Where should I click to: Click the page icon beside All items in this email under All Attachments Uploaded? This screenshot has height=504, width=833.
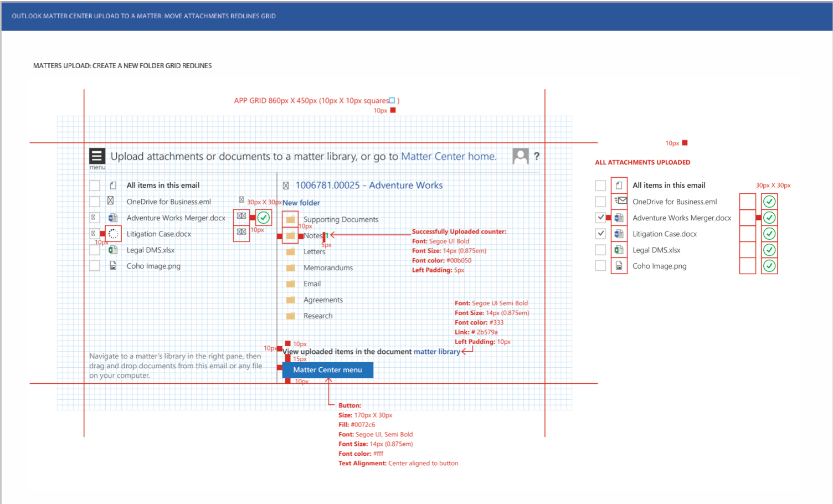[x=619, y=185]
